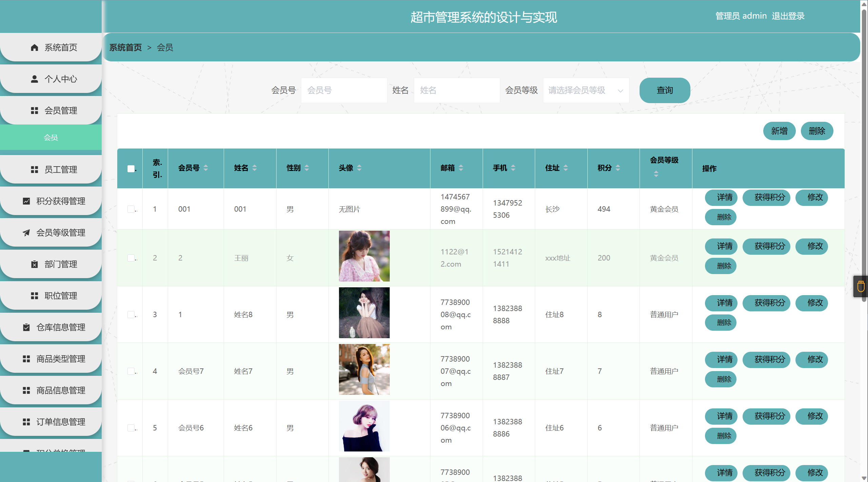
Task: Select the 会员 submenu item
Action: 51,137
